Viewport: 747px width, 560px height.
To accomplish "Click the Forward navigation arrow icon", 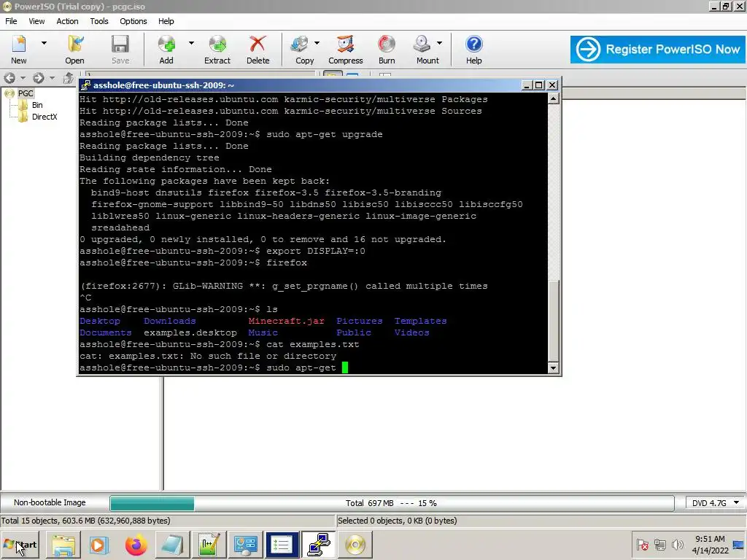I will pyautogui.click(x=39, y=77).
